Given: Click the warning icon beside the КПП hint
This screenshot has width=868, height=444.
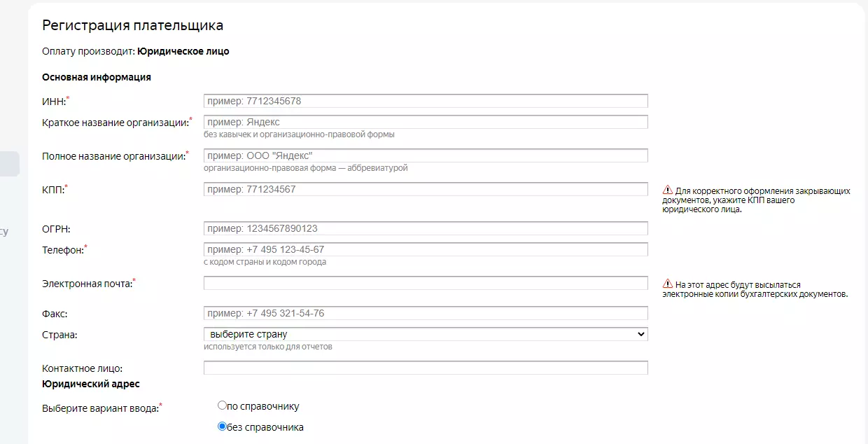Looking at the screenshot, I should point(667,190).
